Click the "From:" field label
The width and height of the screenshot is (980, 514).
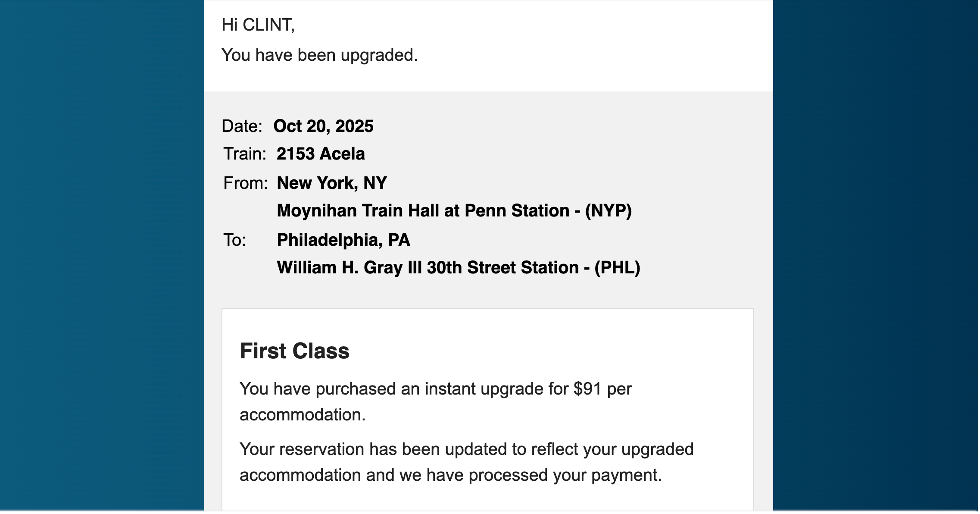tap(245, 183)
